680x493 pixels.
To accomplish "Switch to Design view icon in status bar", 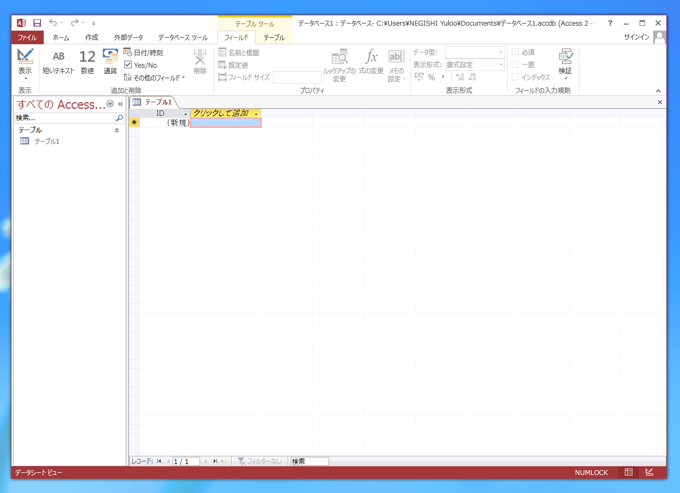I will 649,472.
